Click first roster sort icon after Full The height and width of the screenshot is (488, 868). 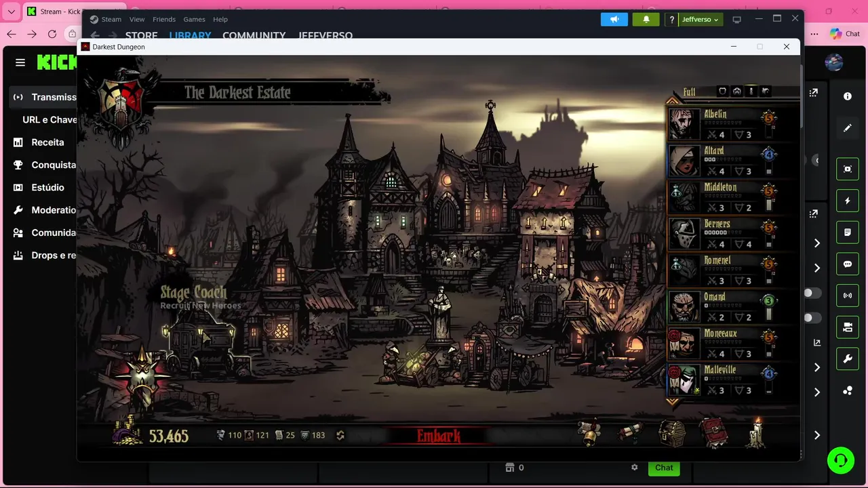pos(722,91)
